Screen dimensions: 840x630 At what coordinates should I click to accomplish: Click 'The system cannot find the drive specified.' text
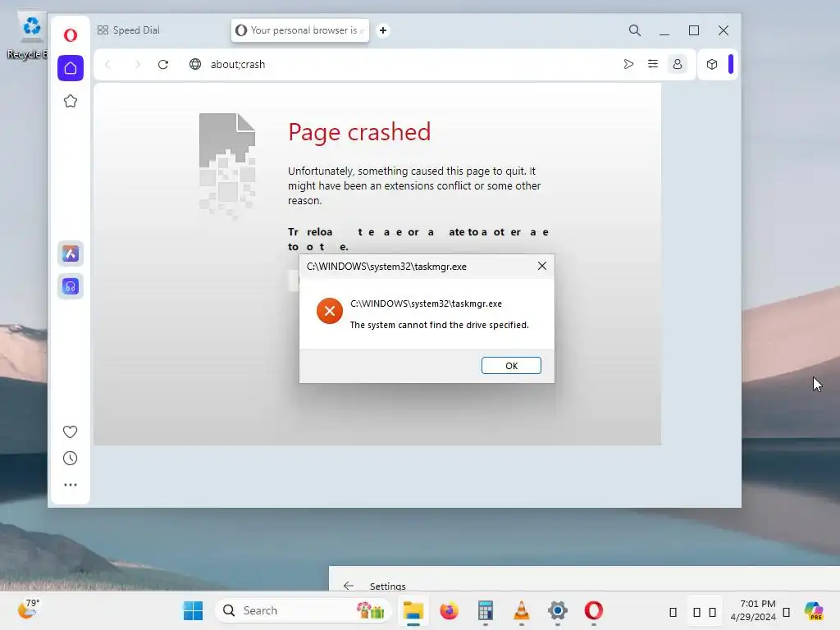pyautogui.click(x=440, y=325)
